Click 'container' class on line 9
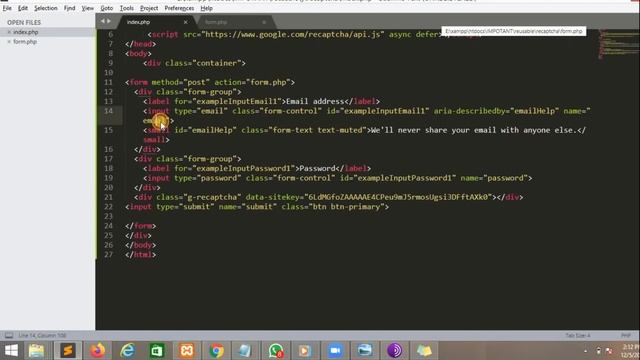Screen dimensions: 640x360 coord(217,63)
